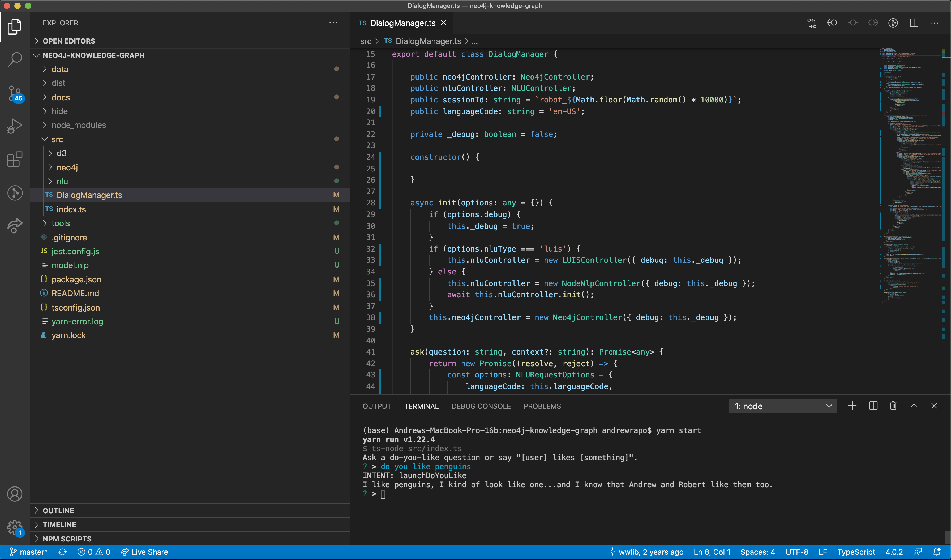Open the Explorer view in activity bar

coord(15,27)
